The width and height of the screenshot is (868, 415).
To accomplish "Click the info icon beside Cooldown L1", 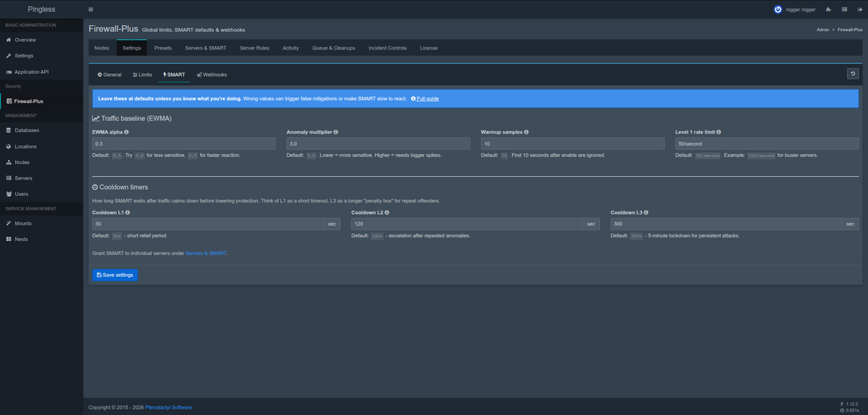I will (127, 212).
